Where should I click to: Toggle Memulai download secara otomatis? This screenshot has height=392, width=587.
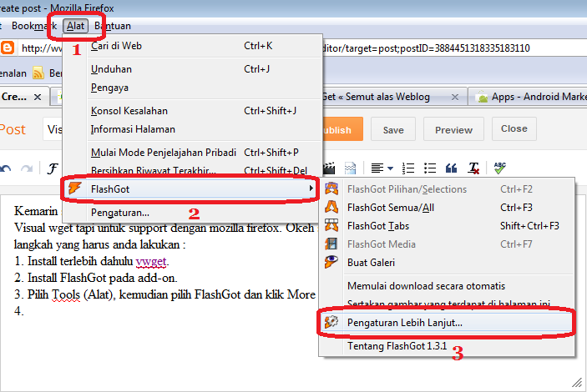point(426,286)
